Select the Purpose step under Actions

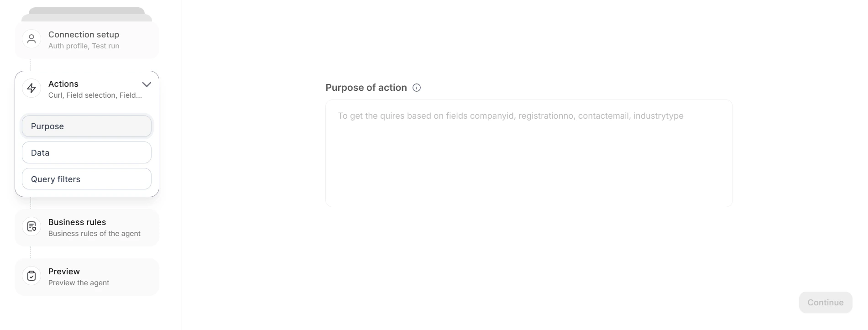[x=86, y=126]
